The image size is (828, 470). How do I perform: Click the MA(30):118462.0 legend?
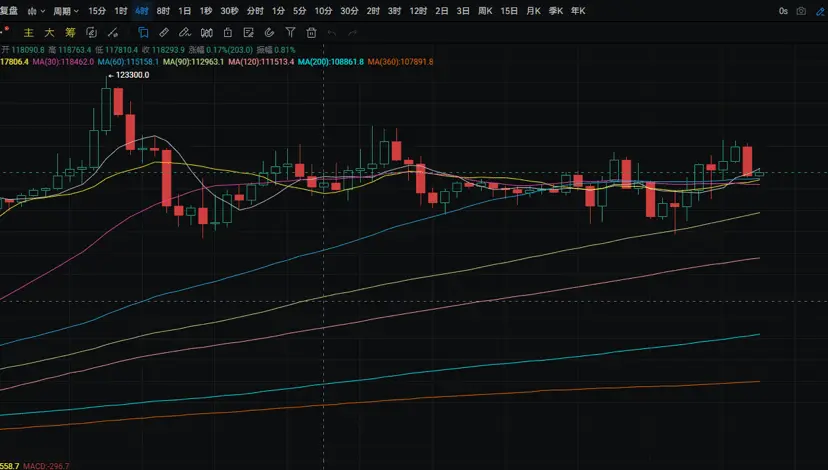pyautogui.click(x=63, y=62)
